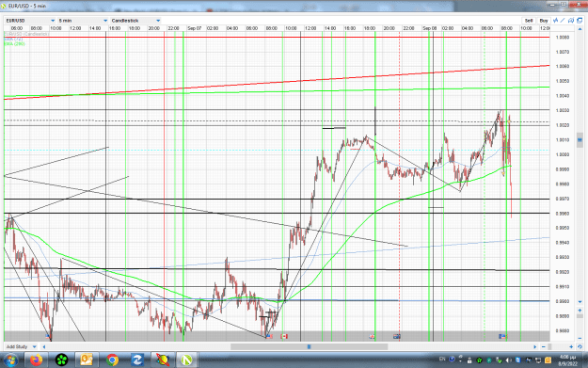Click the US flag event at chart's far left
Screen dimensions: 588x368
coord(48,336)
